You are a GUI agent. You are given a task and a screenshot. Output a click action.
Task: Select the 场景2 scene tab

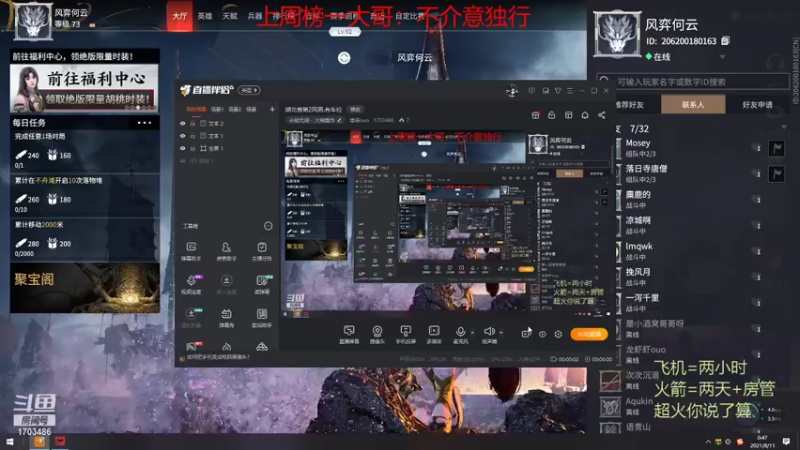pyautogui.click(x=235, y=109)
